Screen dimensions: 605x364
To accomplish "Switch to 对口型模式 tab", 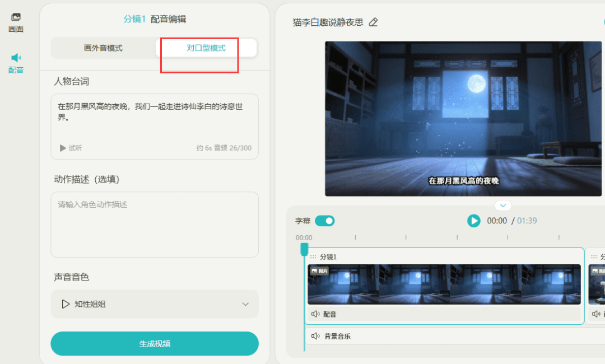I will click(206, 48).
